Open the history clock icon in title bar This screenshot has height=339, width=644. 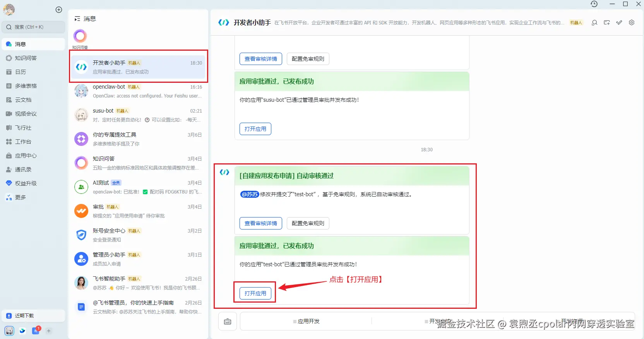[x=594, y=4]
